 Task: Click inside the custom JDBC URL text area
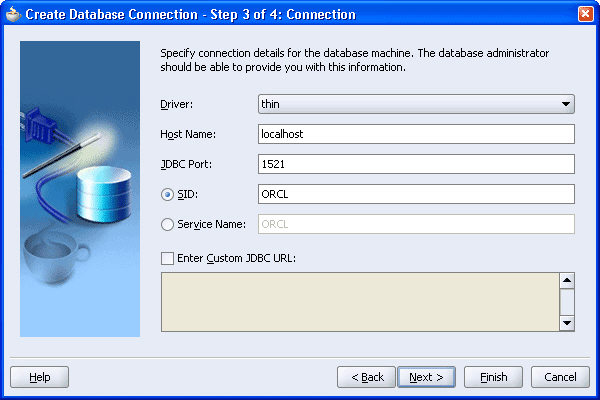pos(360,302)
